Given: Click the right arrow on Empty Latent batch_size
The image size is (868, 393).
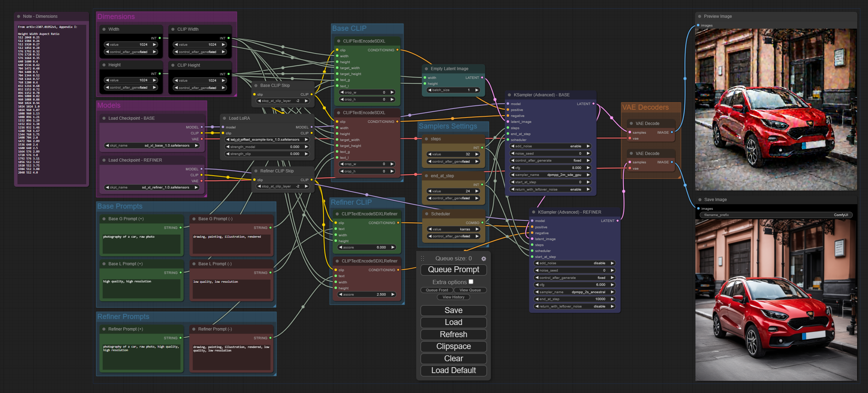Looking at the screenshot, I should 477,90.
